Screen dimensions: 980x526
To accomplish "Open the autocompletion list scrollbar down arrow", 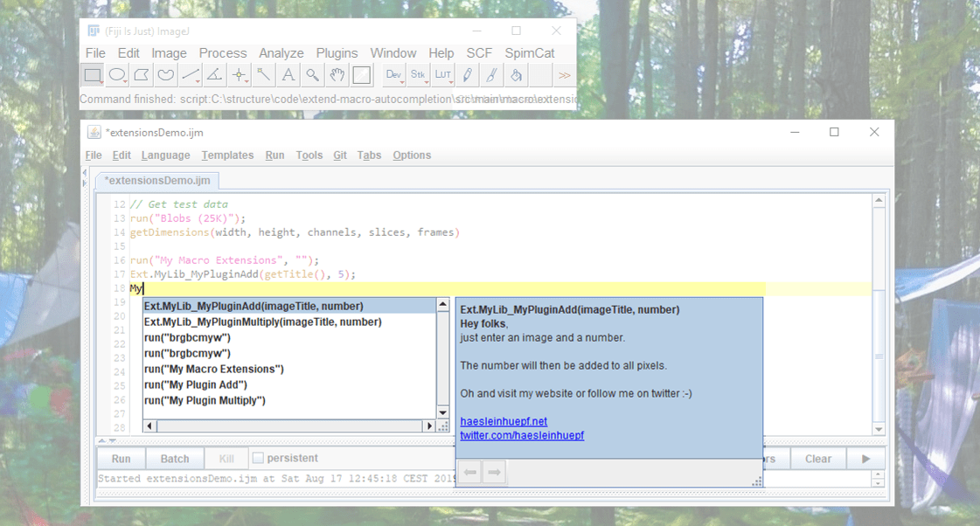I will tap(442, 412).
